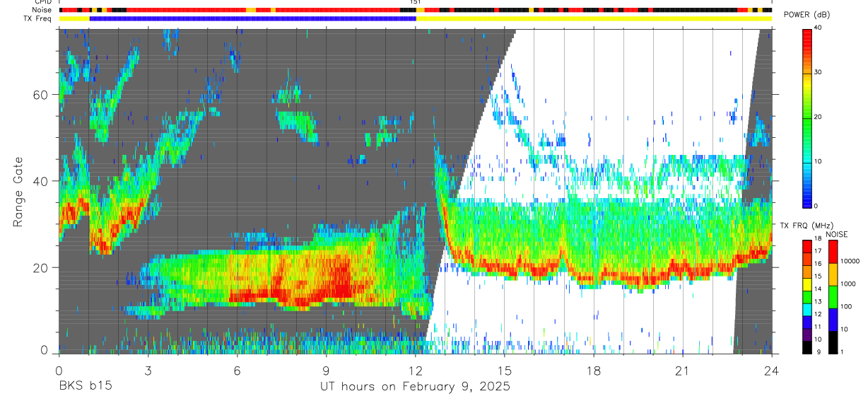The height and width of the screenshot is (401, 868).
Task: Click the blue segment of the TX Freq bar
Action: pos(253,18)
